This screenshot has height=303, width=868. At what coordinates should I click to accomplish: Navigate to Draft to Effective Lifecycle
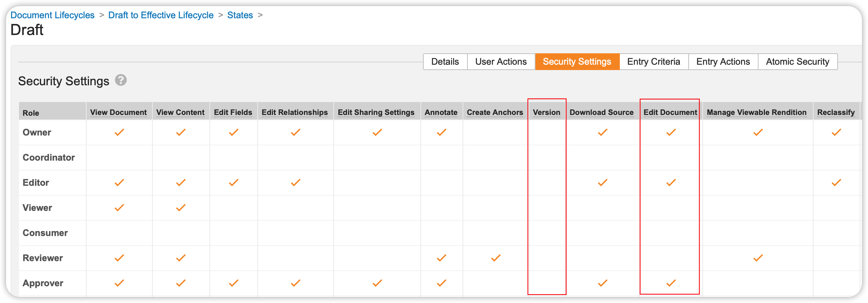(161, 15)
